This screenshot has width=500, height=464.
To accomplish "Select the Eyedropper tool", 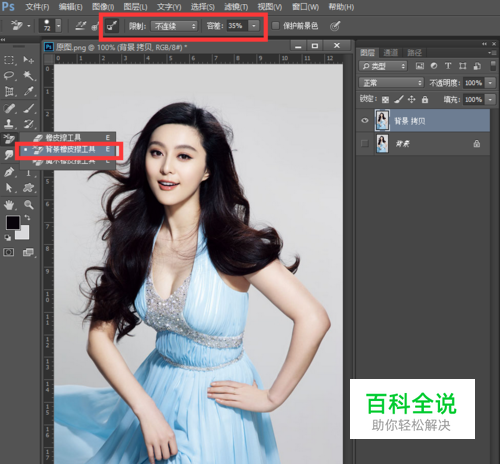I will [x=29, y=91].
